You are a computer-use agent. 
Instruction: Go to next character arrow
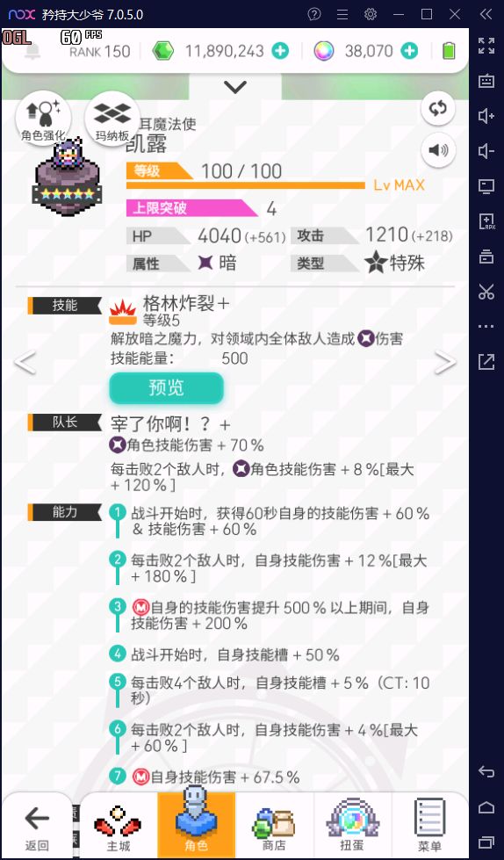444,363
